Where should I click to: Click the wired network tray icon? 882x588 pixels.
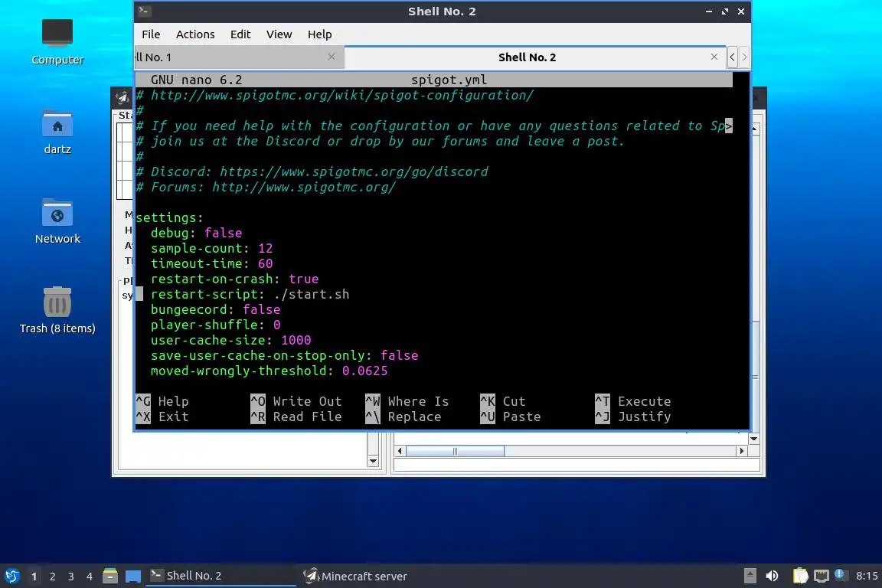822,576
